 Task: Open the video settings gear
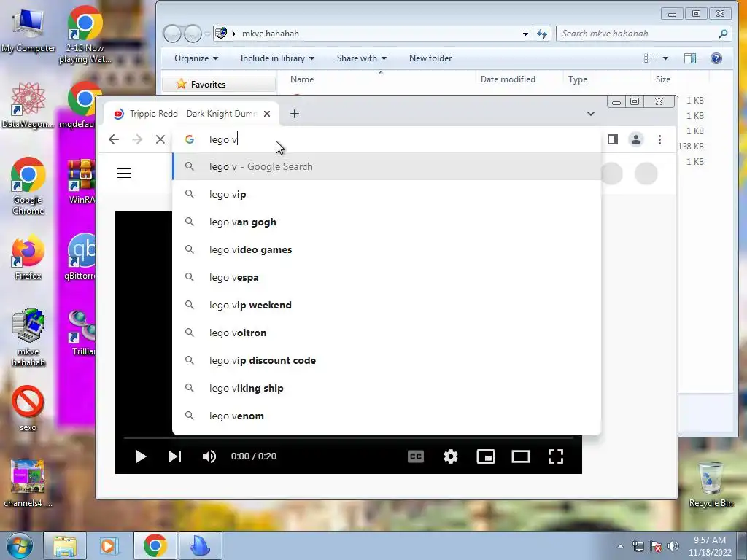tap(451, 456)
